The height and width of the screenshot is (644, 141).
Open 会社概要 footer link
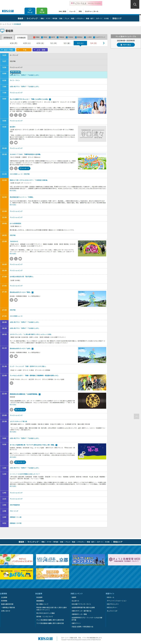coord(4,597)
